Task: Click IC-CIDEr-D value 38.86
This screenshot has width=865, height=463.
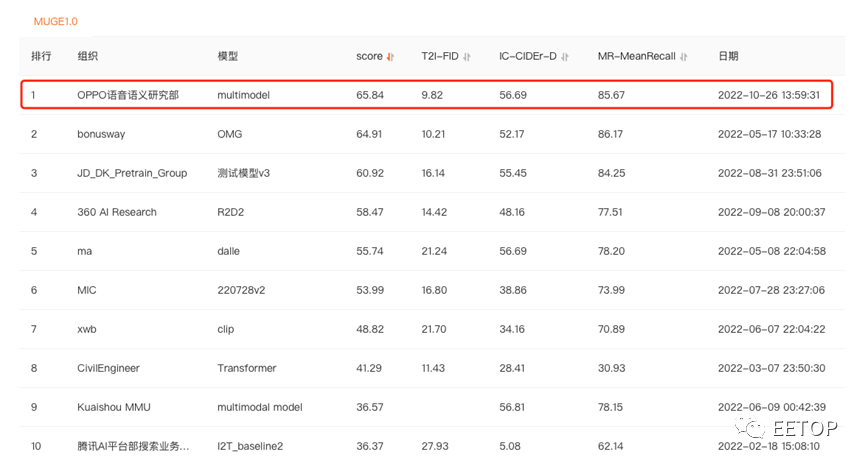Action: point(513,290)
